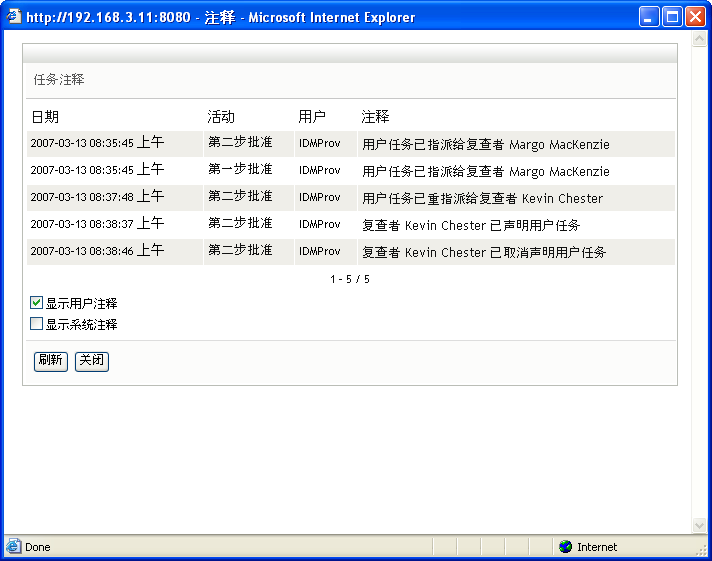Click the Done status bar text
This screenshot has height=561, width=712.
(x=38, y=547)
